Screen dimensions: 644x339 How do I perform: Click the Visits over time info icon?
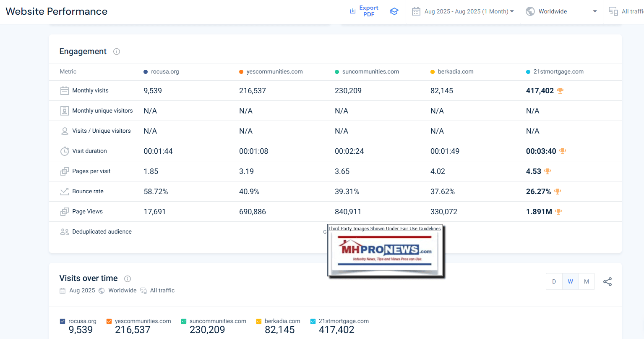(x=128, y=279)
